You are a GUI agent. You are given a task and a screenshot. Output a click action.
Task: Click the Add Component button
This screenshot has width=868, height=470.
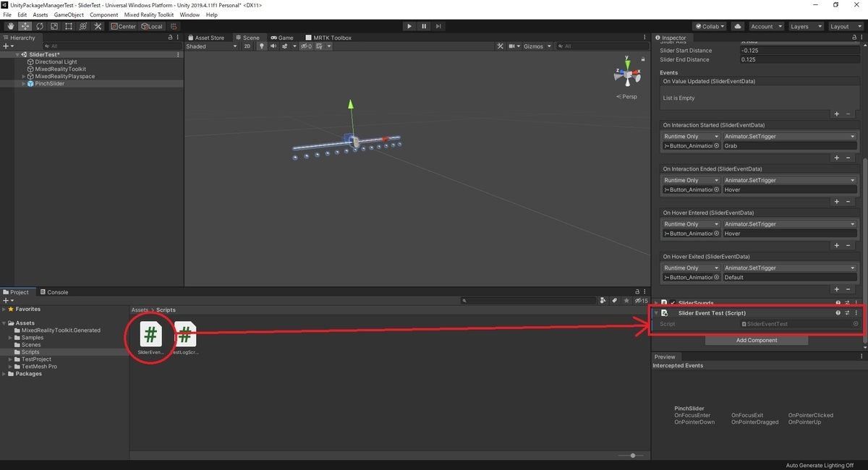coord(757,341)
